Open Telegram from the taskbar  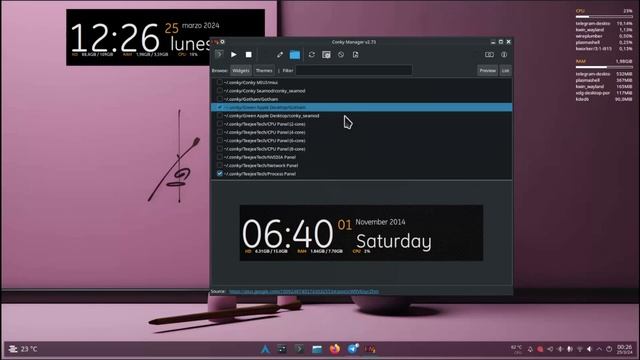353,349
